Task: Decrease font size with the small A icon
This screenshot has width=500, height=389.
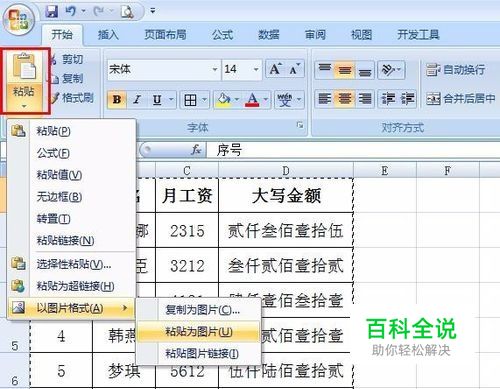Action: pyautogui.click(x=295, y=69)
